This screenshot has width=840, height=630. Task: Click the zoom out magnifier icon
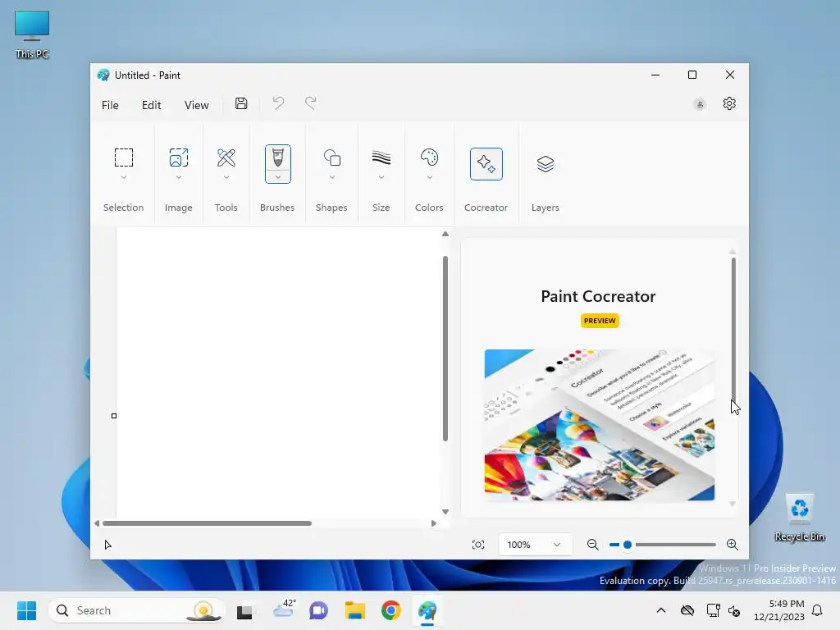tap(592, 545)
